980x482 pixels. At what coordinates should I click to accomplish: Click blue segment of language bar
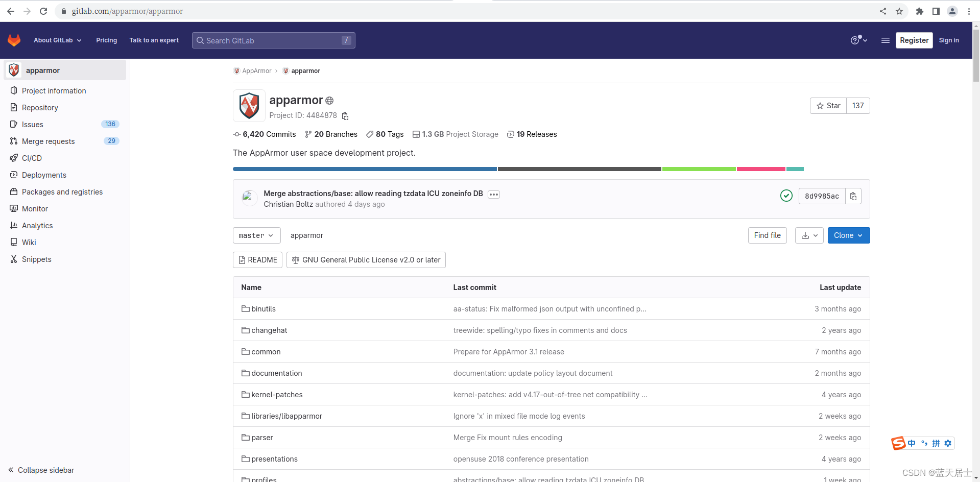[365, 169]
